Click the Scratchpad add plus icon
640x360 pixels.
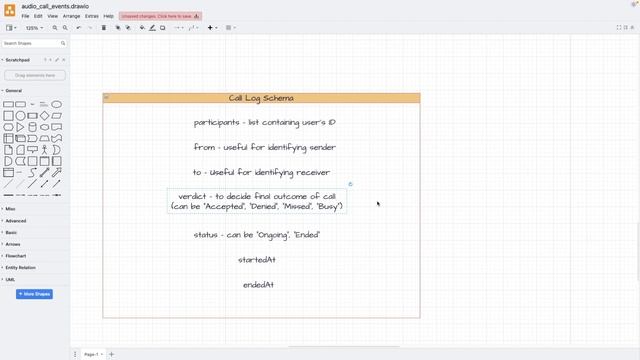tap(51, 60)
